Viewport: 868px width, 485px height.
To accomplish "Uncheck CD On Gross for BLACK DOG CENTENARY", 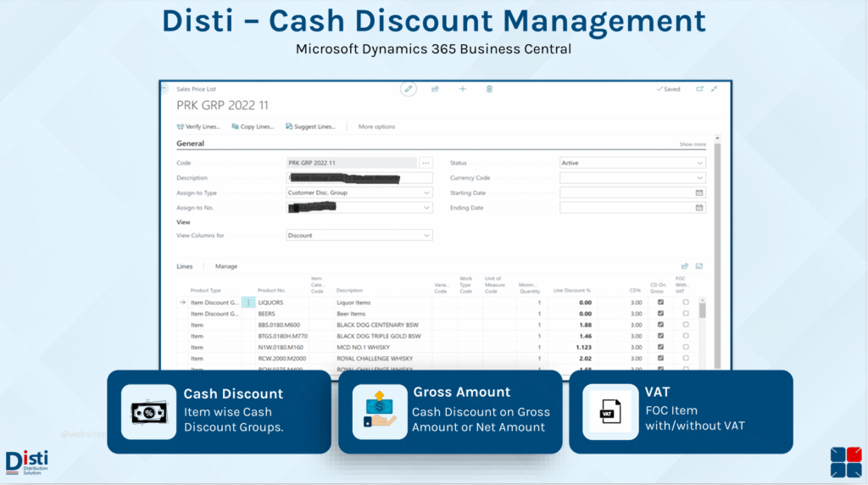I will (x=660, y=325).
